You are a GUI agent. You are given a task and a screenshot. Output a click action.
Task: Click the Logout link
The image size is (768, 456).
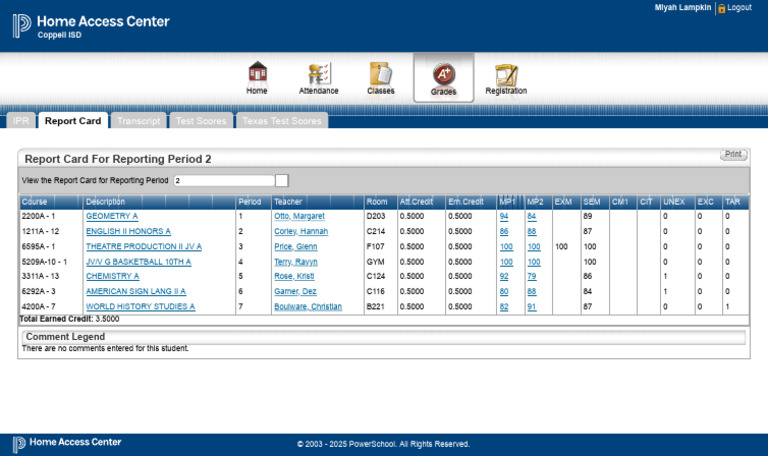pos(739,7)
